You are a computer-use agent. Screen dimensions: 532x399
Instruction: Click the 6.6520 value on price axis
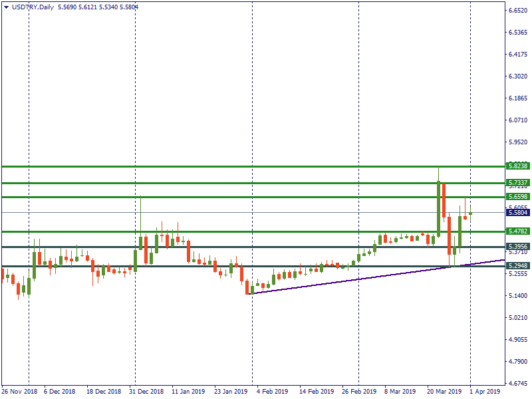pyautogui.click(x=518, y=11)
